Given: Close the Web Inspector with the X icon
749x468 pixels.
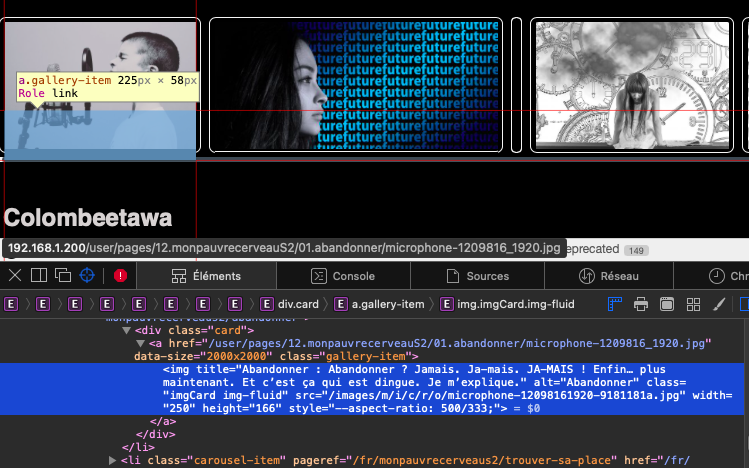Looking at the screenshot, I should [x=15, y=276].
